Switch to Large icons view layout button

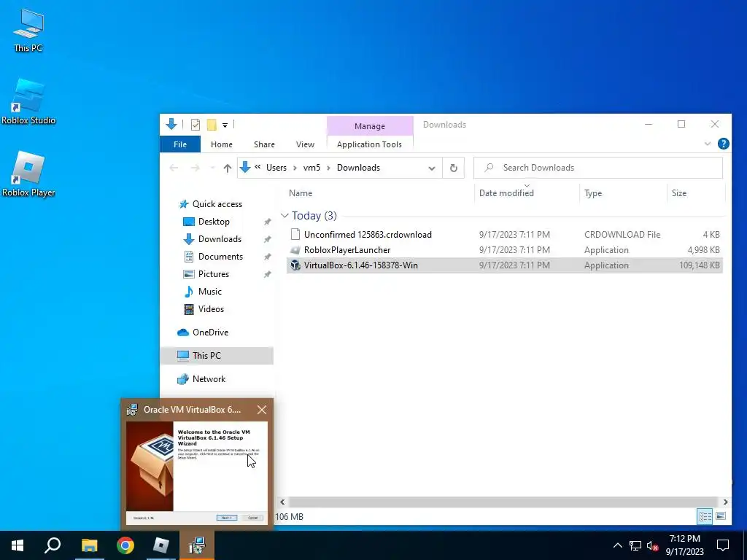pyautogui.click(x=721, y=516)
